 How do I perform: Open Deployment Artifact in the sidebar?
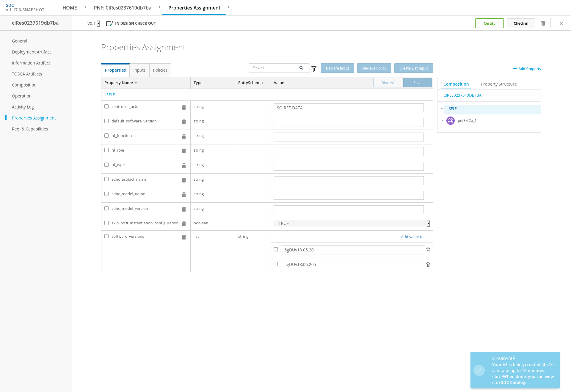coord(31,52)
